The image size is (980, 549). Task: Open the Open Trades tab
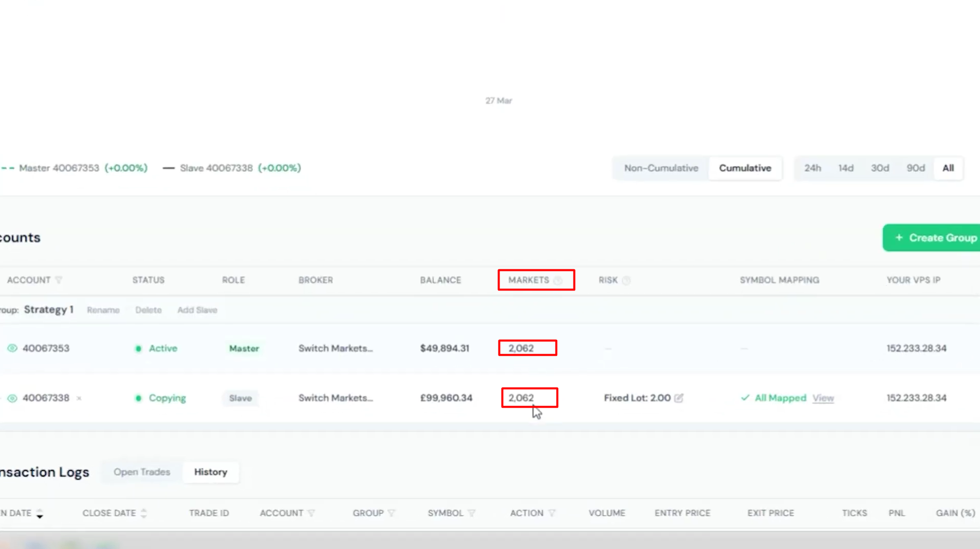click(142, 472)
